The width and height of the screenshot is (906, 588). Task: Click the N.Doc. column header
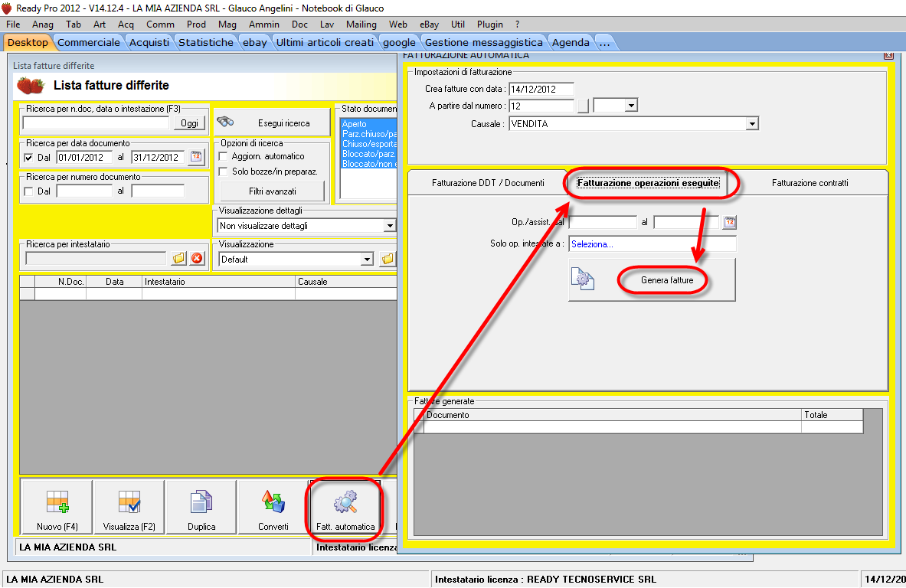(x=61, y=281)
